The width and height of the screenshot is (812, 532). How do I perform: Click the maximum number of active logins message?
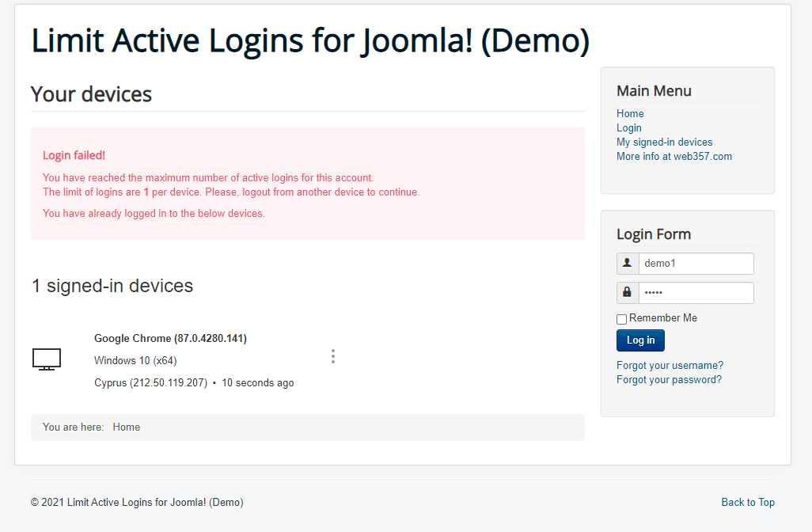point(207,177)
